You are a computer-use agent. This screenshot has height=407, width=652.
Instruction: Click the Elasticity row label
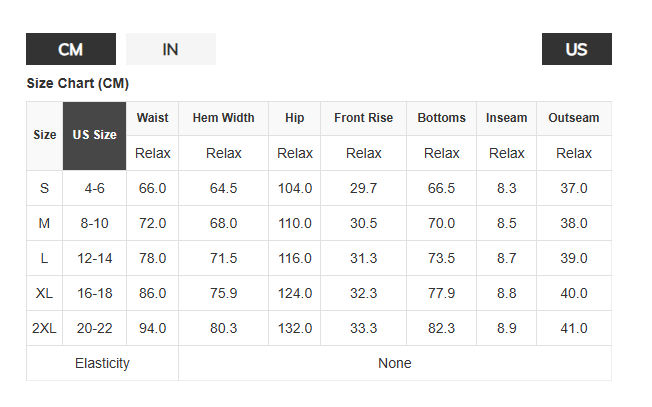[x=102, y=363]
